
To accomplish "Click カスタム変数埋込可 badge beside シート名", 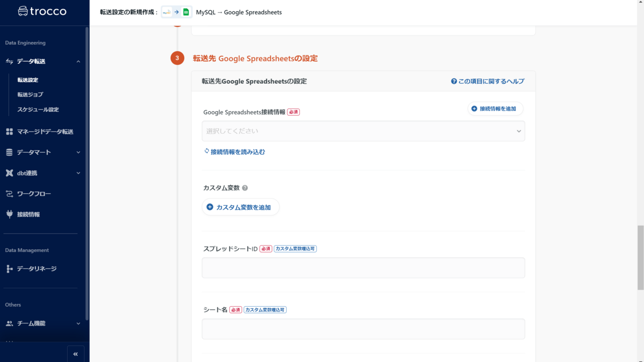I will click(265, 310).
